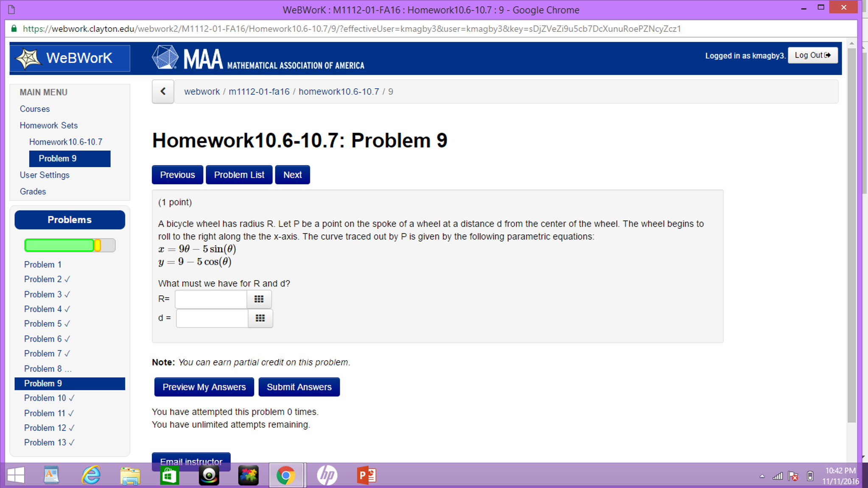Viewport: 868px width, 488px height.
Task: Click the Previous problem button
Action: 178,175
